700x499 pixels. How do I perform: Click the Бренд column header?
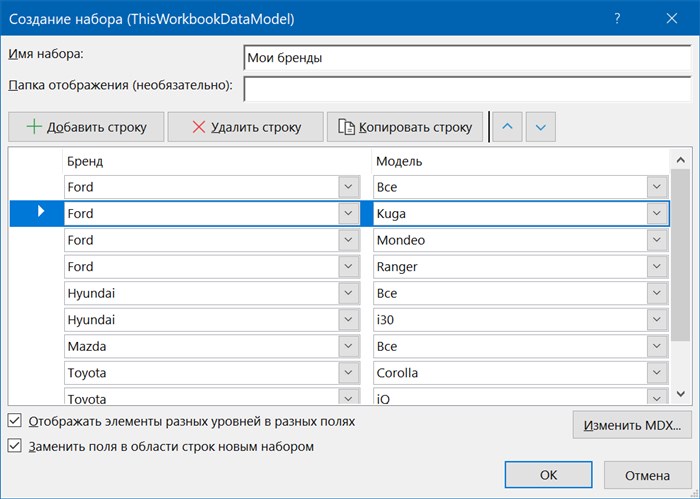coord(85,161)
